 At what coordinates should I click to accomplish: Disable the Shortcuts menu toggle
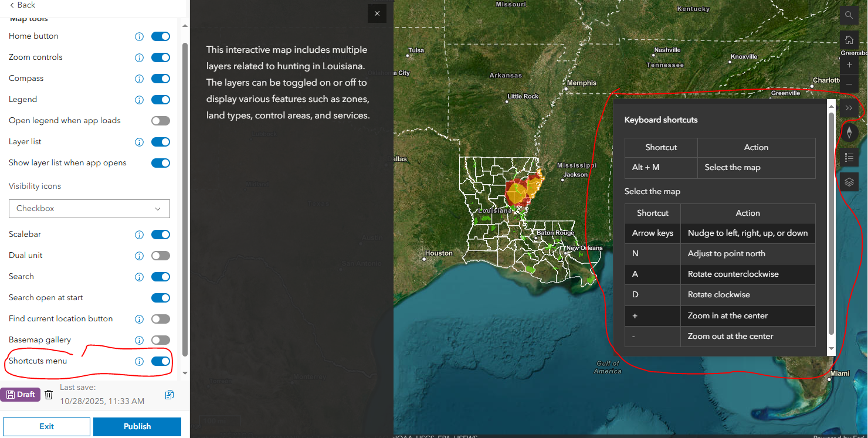(x=161, y=361)
